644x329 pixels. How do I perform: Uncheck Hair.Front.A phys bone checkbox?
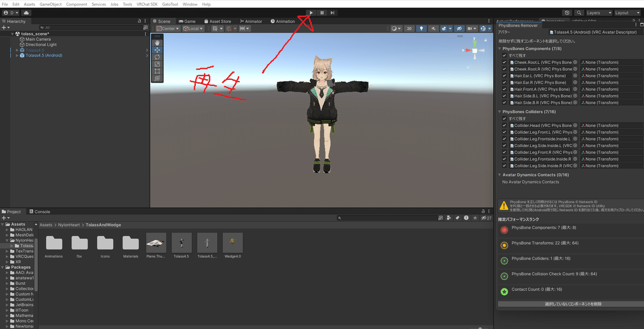click(x=504, y=89)
